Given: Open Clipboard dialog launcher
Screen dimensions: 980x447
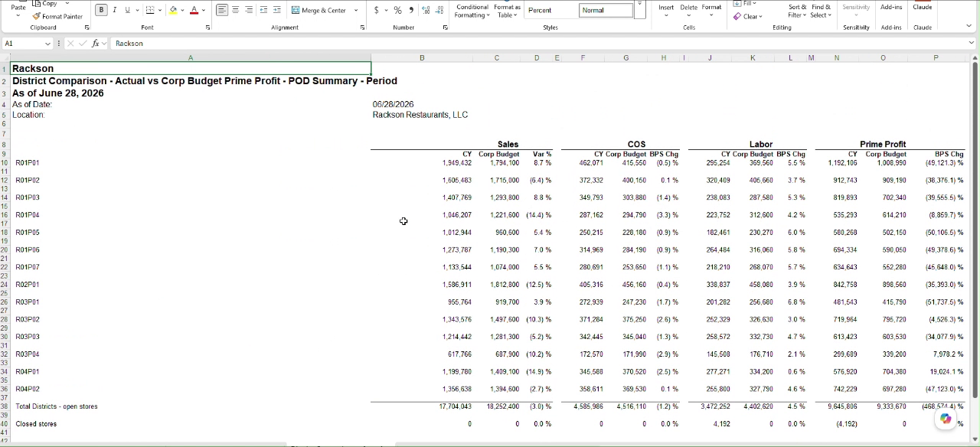Looking at the screenshot, I should [87, 28].
